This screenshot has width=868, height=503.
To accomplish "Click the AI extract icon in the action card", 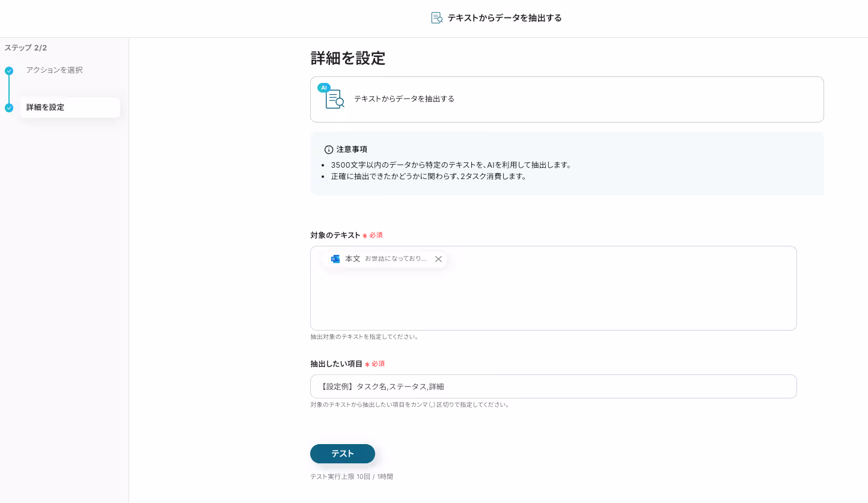I will point(331,96).
